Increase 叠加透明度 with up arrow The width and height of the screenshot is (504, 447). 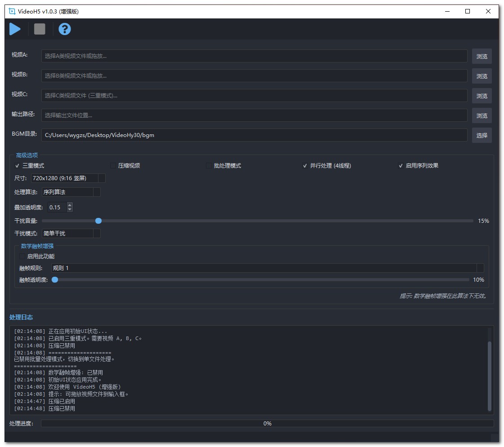pyautogui.click(x=70, y=205)
